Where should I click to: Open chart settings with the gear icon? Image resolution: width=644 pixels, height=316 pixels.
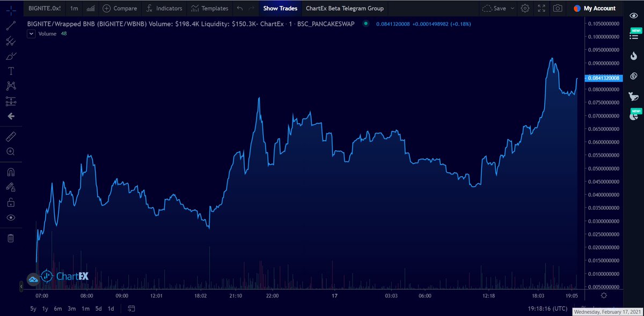tap(525, 9)
